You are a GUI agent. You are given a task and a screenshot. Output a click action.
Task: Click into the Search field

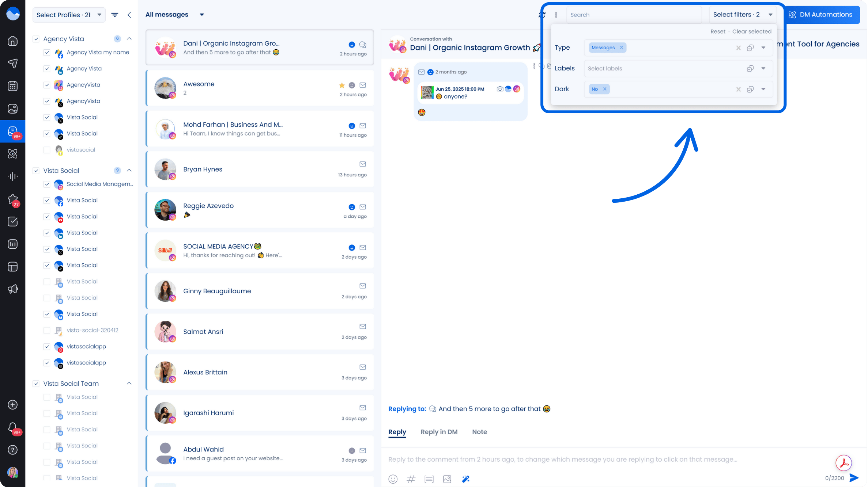click(x=634, y=15)
